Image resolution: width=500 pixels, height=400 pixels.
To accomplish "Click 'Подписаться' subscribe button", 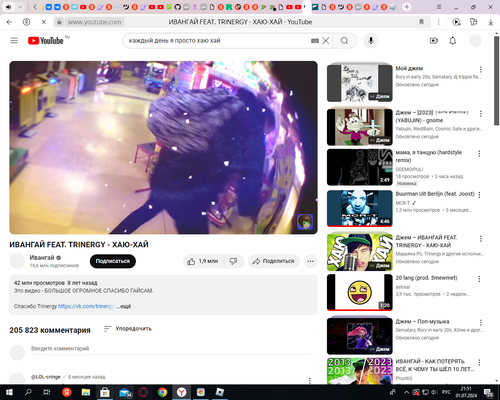I will pos(113,261).
